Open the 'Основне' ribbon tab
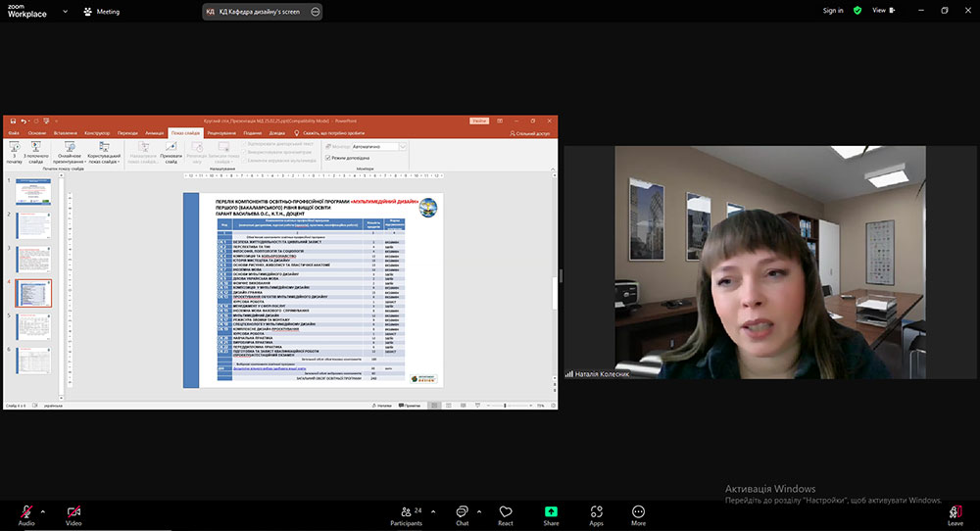The width and height of the screenshot is (980, 531). tap(37, 133)
